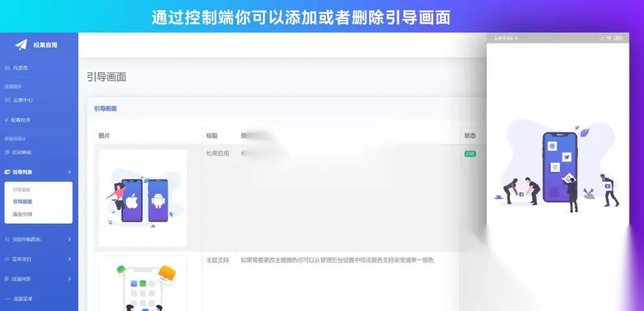Click the iOS and Android guide thumbnail

[143, 198]
